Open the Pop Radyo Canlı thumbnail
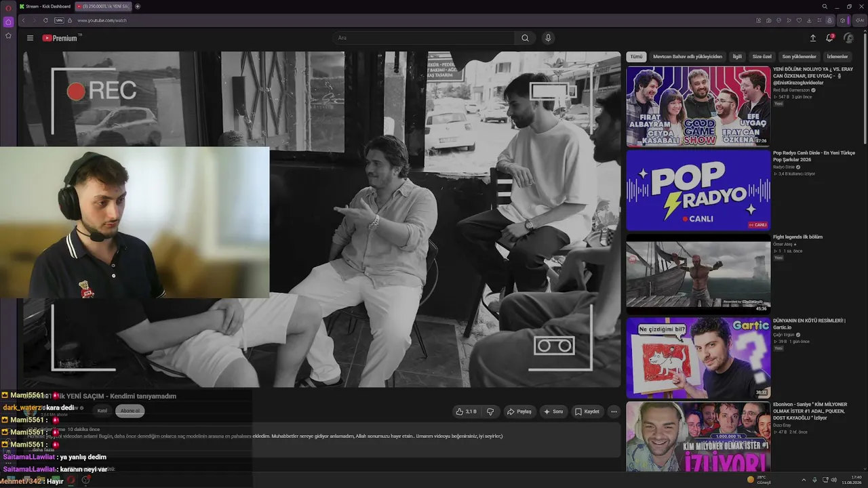Viewport: 868px width, 488px height. (x=698, y=190)
